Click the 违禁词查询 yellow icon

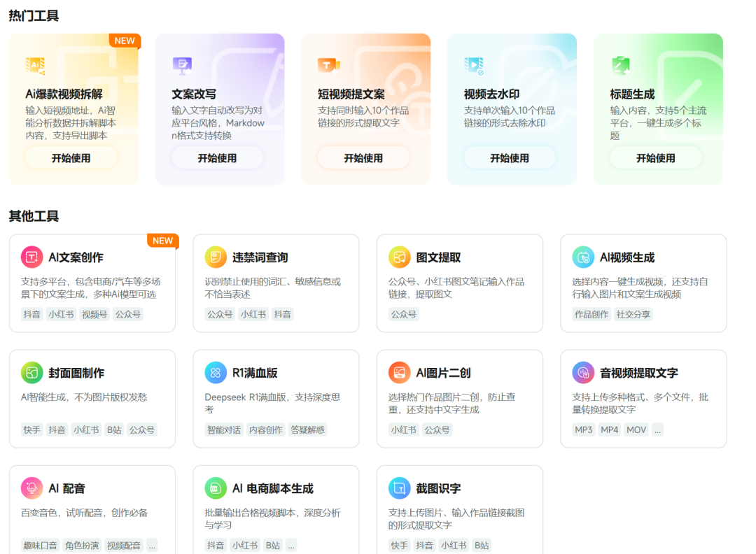point(217,257)
